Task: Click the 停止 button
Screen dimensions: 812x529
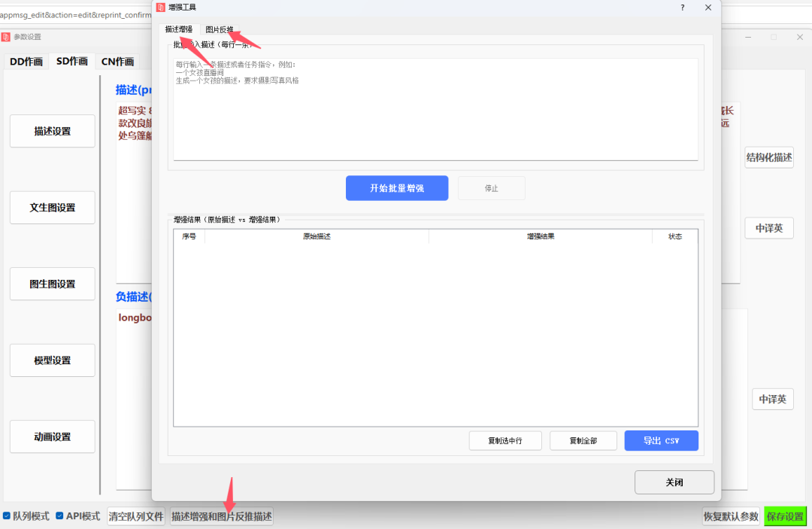Action: click(x=492, y=188)
